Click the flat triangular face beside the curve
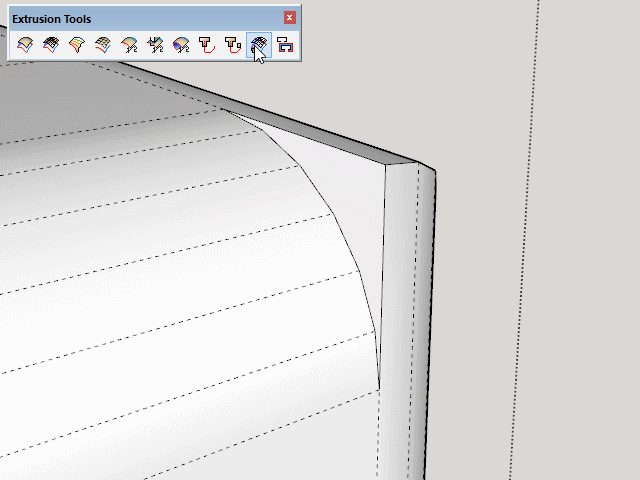Image resolution: width=640 pixels, height=480 pixels. point(350,200)
